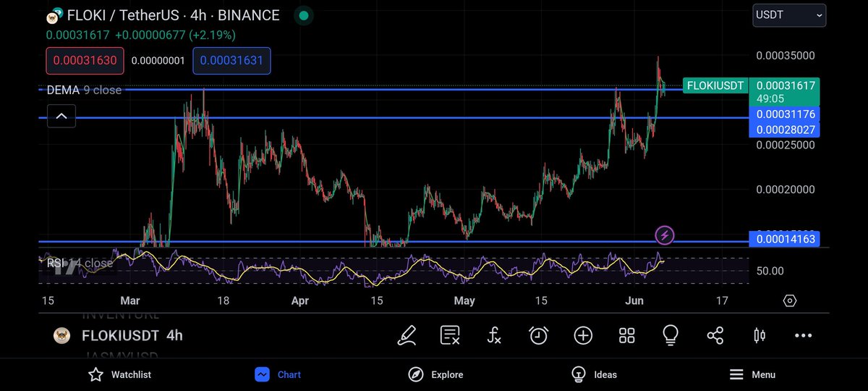Switch to the Watchlist tab
This screenshot has height=391, width=868.
coord(119,374)
